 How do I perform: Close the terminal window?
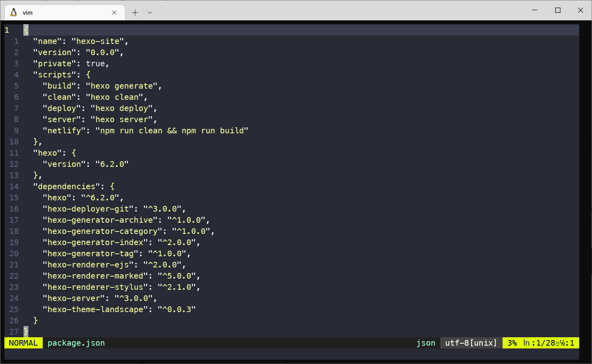(x=580, y=10)
